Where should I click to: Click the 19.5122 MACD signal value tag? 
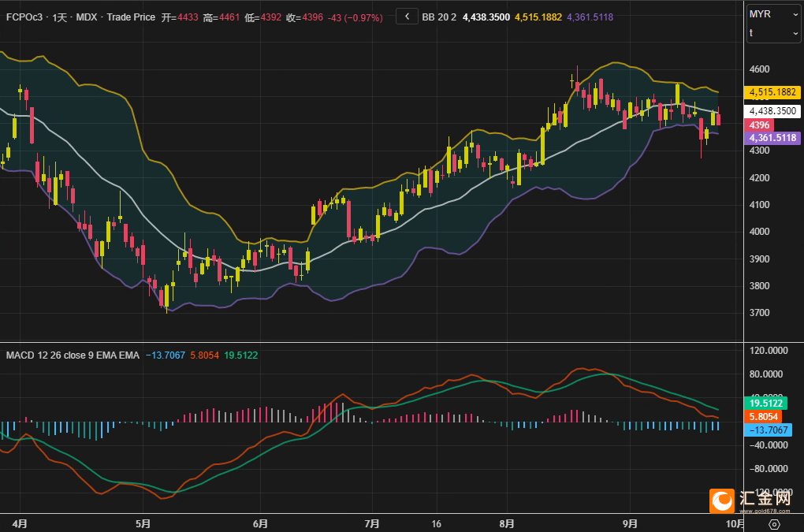[x=765, y=404]
